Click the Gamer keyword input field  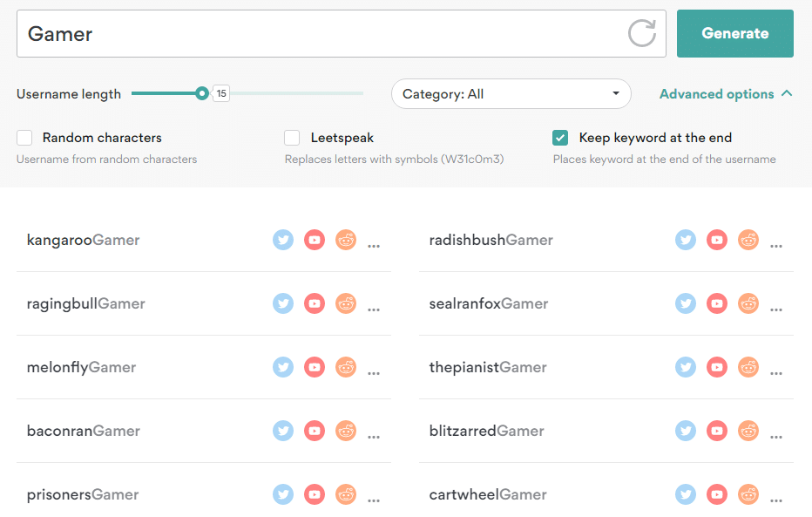click(x=321, y=33)
